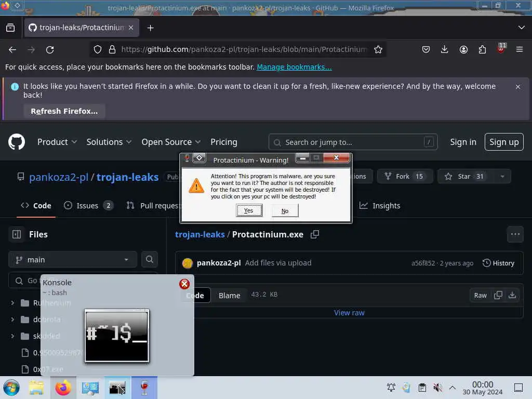The image size is (532, 399).
Task: Open pankoza2-pl owner profile link
Action: (59, 177)
